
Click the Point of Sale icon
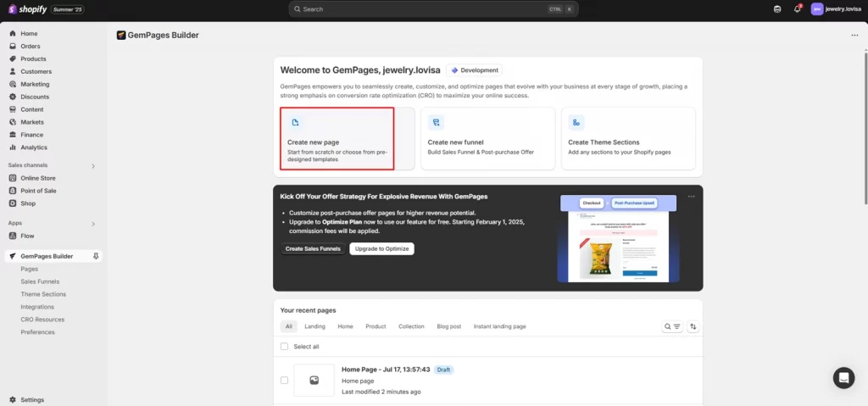[12, 191]
